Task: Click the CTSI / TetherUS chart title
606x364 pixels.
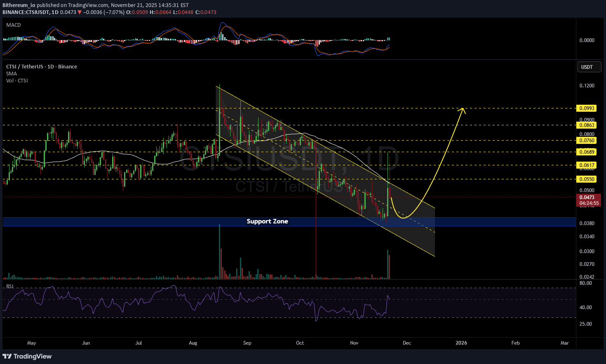Action: [x=41, y=67]
